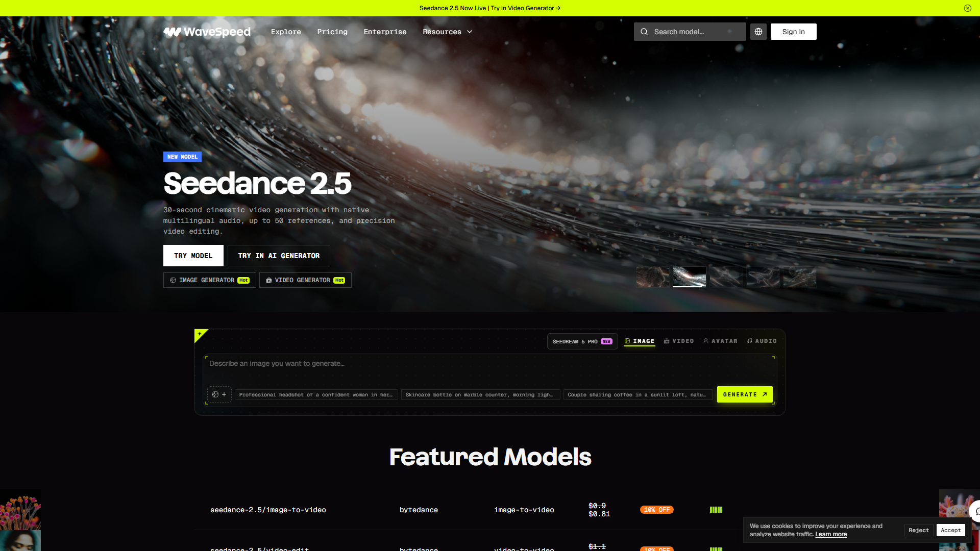Click the Sign In button
The height and width of the screenshot is (551, 980).
click(793, 32)
